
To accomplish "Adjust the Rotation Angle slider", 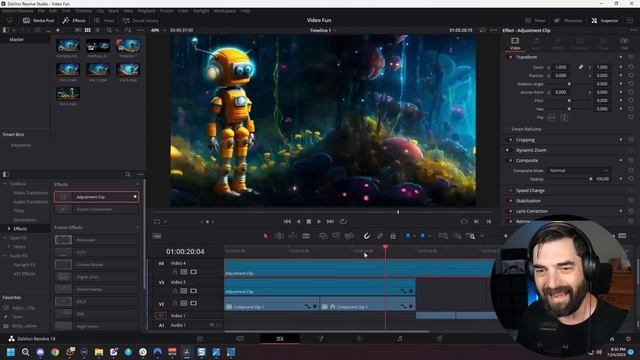I will coord(570,84).
